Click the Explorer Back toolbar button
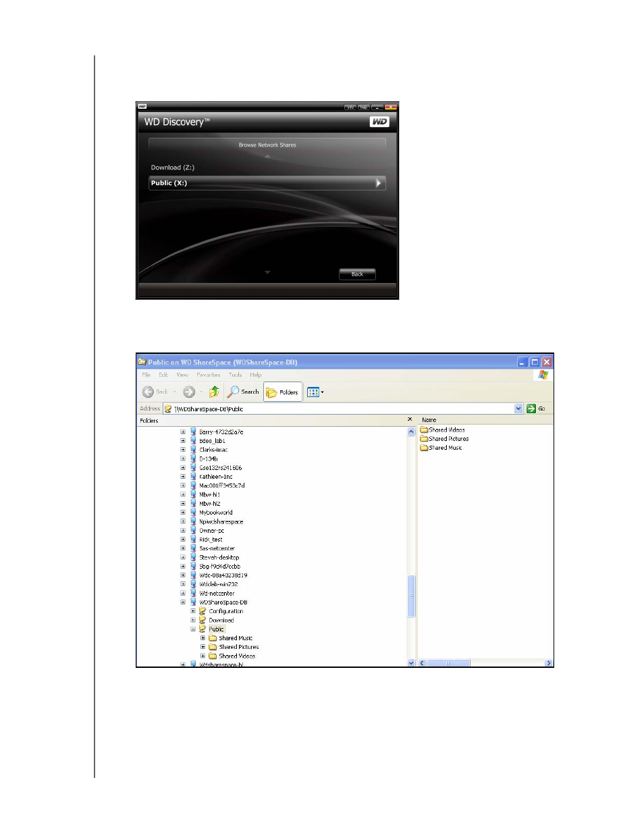This screenshot has height=834, width=644. [155, 392]
